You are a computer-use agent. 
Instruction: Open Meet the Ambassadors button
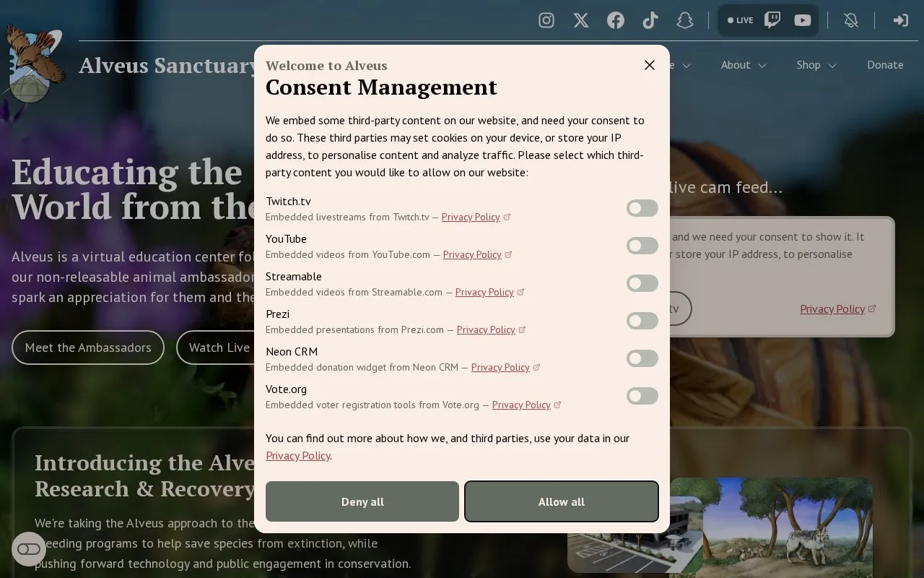tap(88, 348)
